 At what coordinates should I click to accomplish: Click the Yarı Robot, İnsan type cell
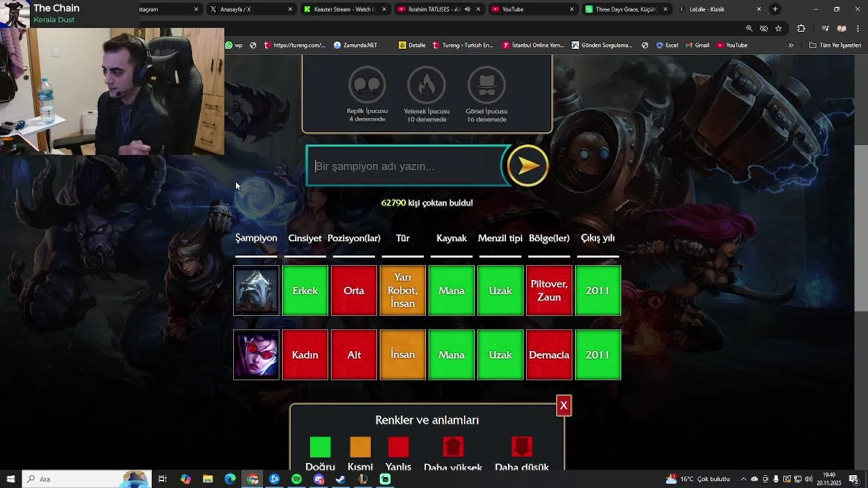pos(403,291)
